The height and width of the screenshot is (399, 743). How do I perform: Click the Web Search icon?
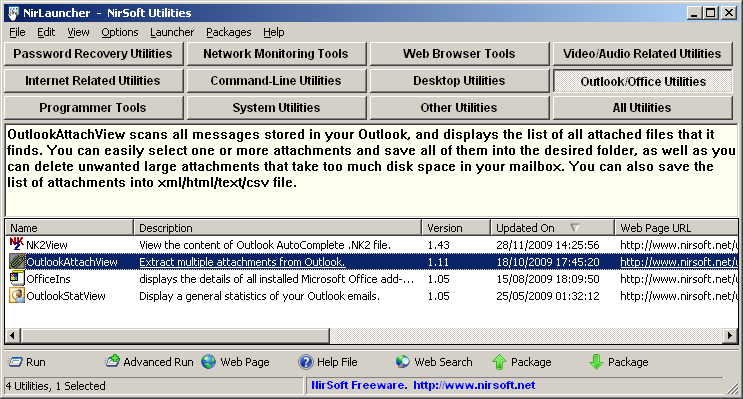(403, 362)
